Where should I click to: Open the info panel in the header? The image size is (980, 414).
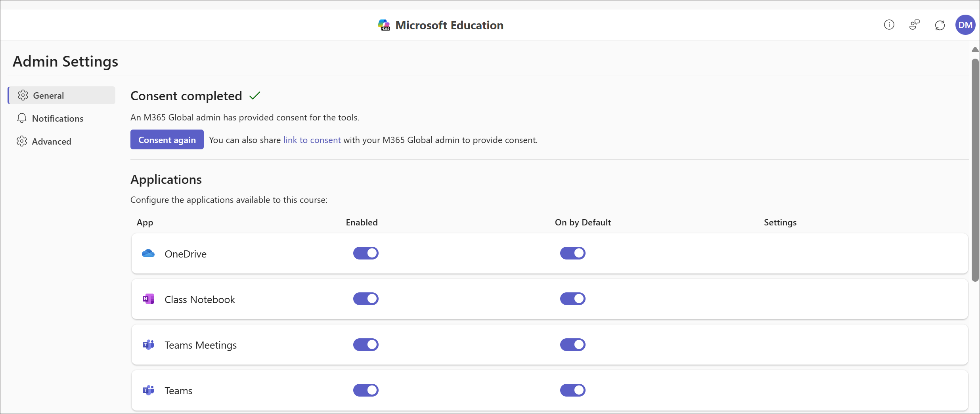pyautogui.click(x=889, y=25)
